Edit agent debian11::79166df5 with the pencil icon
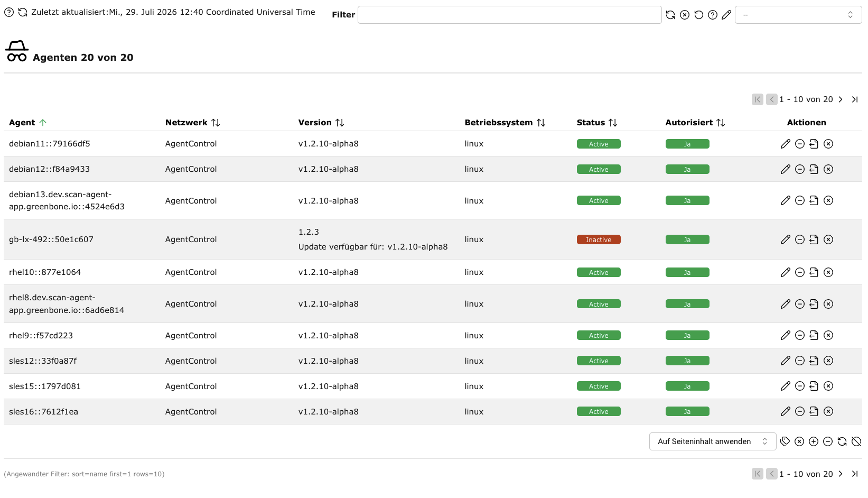 click(786, 144)
